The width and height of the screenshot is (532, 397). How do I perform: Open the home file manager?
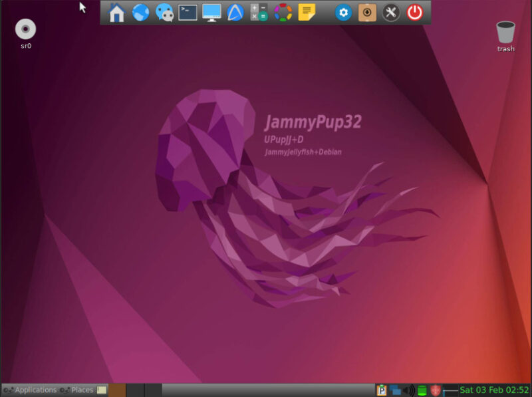coord(117,12)
